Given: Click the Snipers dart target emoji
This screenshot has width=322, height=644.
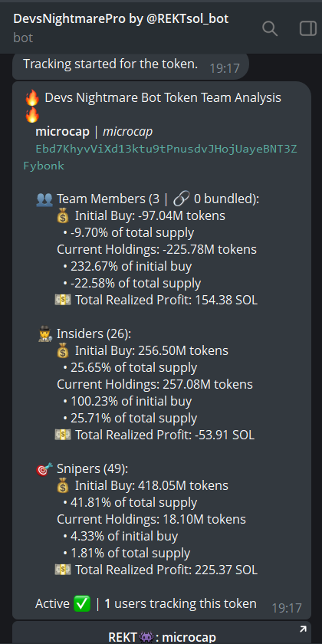Looking at the screenshot, I should [44, 468].
